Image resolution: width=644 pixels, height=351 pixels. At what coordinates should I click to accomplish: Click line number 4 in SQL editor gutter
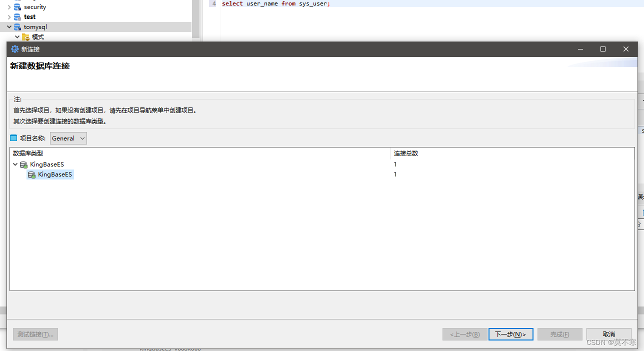[213, 3]
